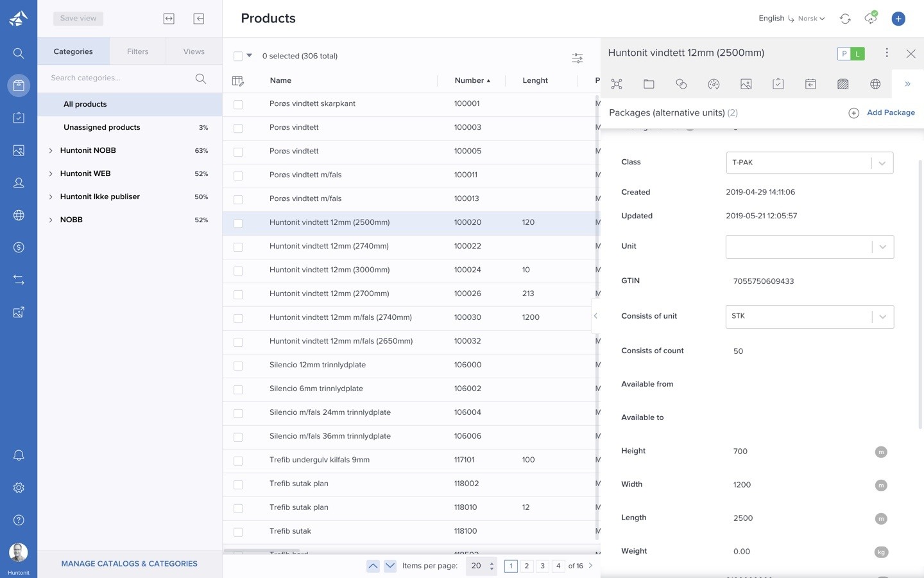Open Manage Catalogs & Categories link
This screenshot has height=578, width=924.
129,564
